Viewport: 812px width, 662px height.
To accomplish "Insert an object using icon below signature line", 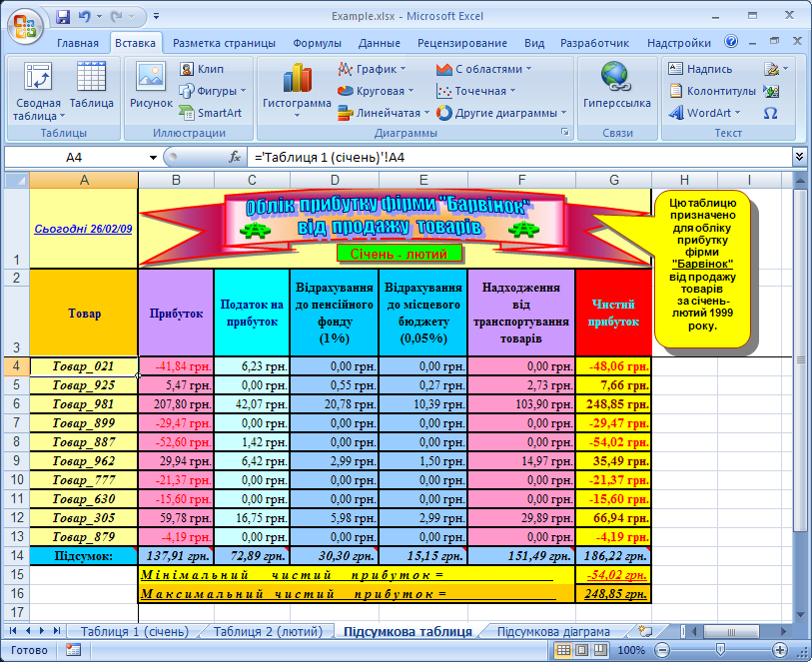I will [771, 91].
